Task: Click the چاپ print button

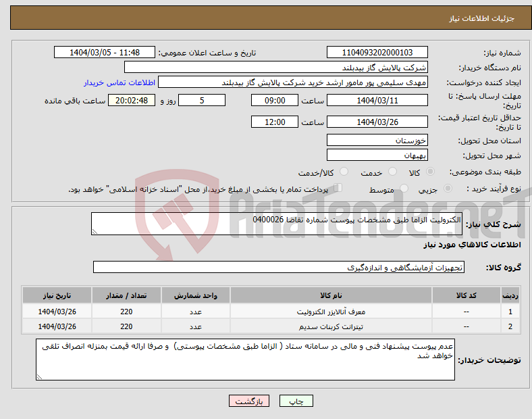Action: tap(296, 401)
